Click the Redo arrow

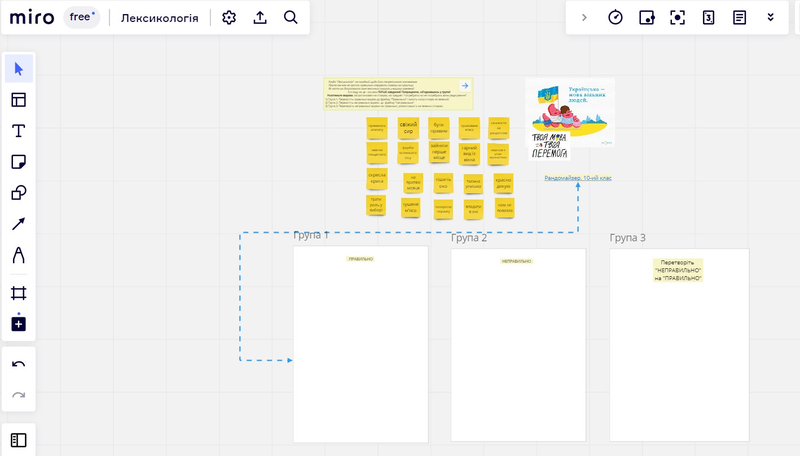[19, 395]
